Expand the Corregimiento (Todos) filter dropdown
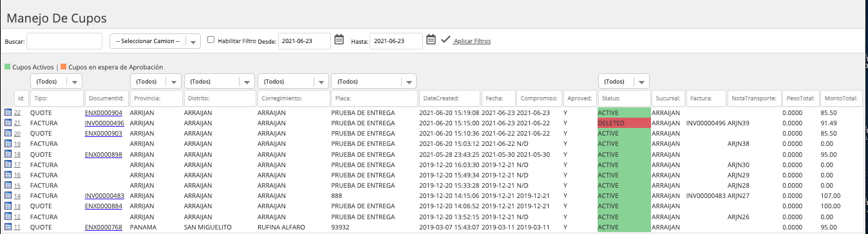Image resolution: width=868 pixels, height=234 pixels. (292, 82)
